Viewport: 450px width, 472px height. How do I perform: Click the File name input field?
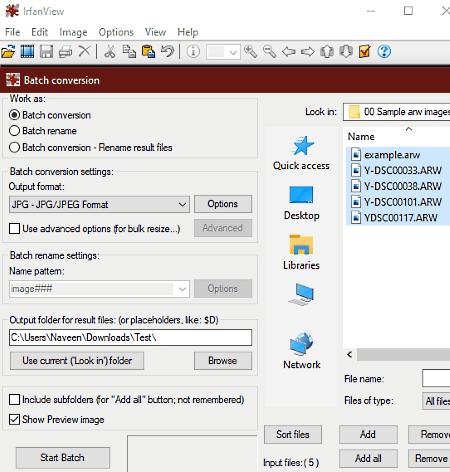(436, 378)
